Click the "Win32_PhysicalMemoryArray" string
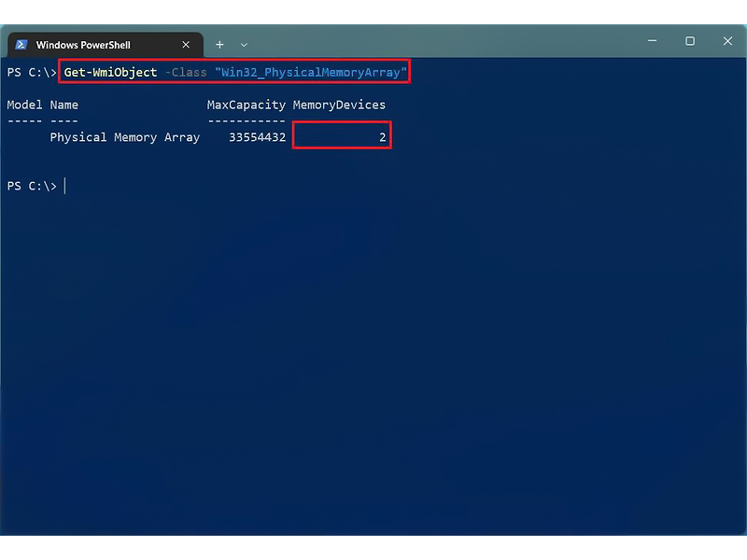This screenshot has height=560, width=747. point(311,73)
